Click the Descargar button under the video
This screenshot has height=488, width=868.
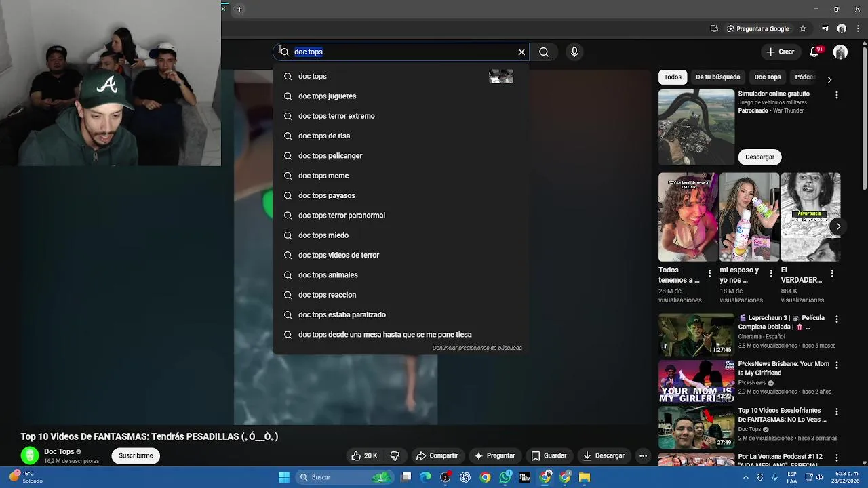(x=604, y=455)
